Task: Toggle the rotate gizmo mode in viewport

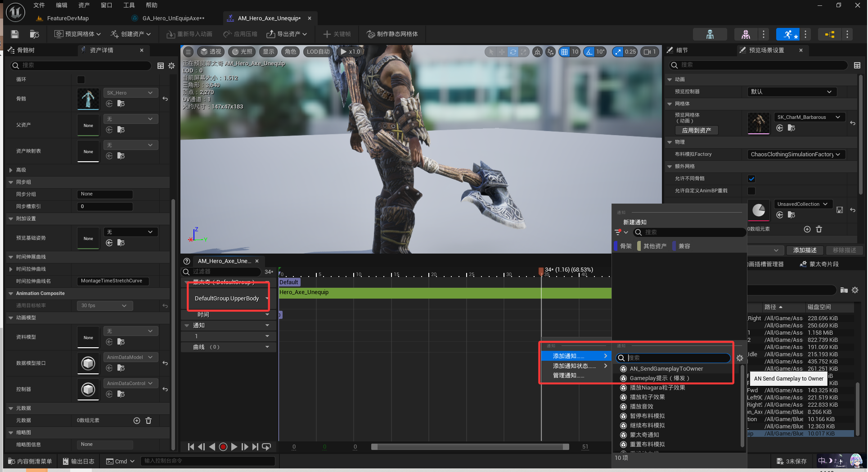Action: pyautogui.click(x=513, y=52)
